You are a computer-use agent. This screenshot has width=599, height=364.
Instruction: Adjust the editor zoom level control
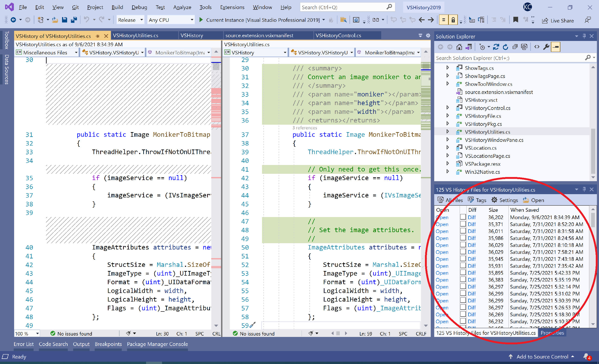[x=27, y=333]
